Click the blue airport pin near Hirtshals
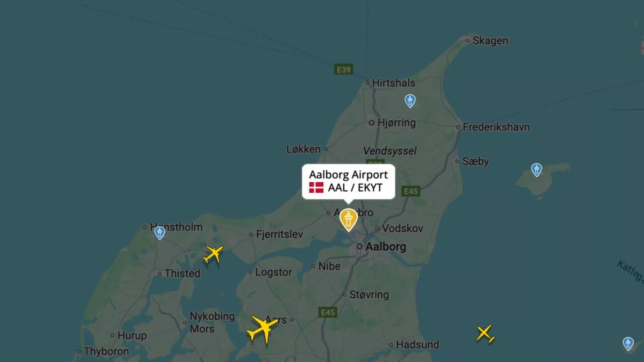This screenshot has height=362, width=644. pos(410,101)
